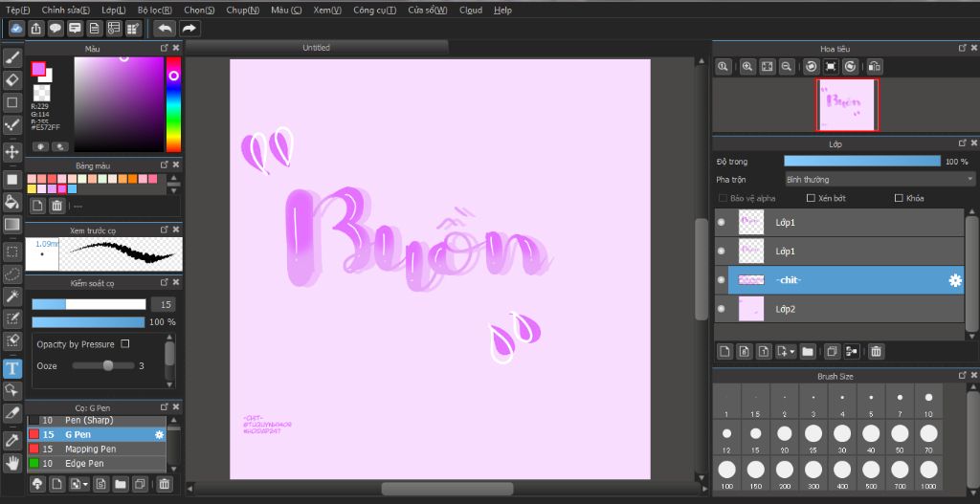This screenshot has height=504, width=980.
Task: Flip canvas horizontally in Navigator
Action: pyautogui.click(x=875, y=66)
